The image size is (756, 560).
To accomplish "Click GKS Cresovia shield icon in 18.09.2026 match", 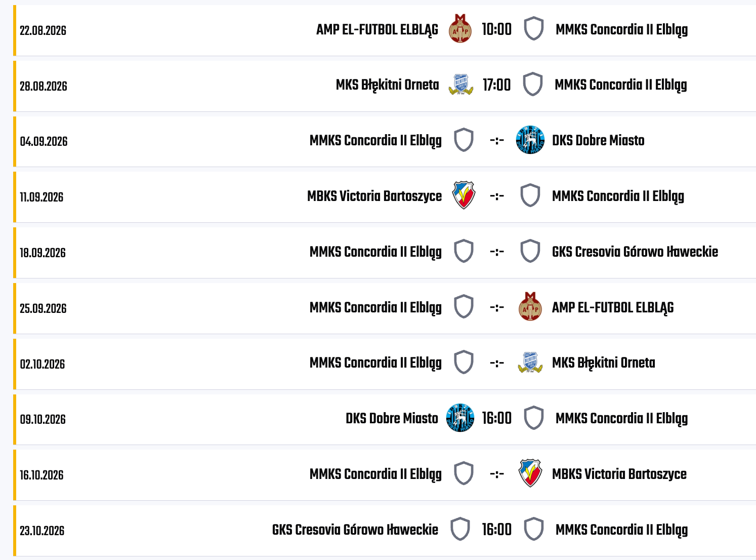I will pos(530,252).
